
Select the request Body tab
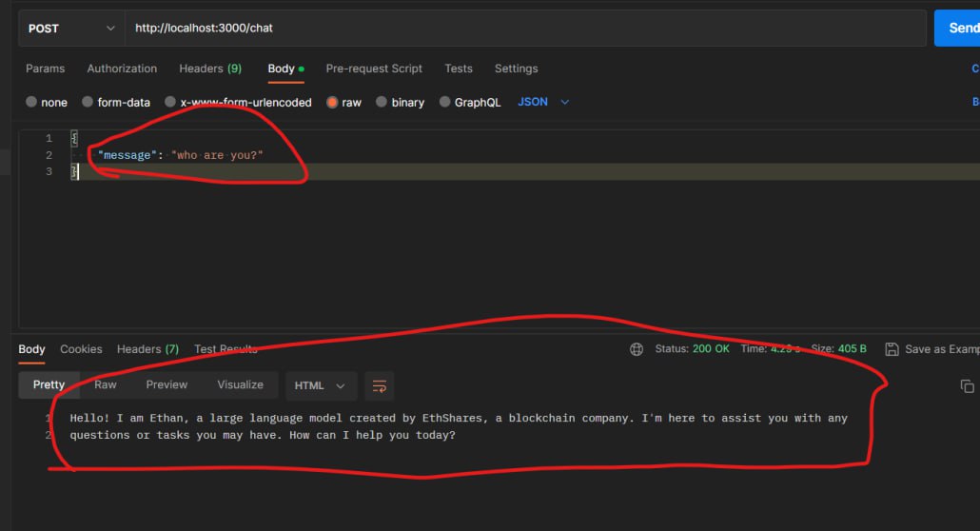(285, 69)
